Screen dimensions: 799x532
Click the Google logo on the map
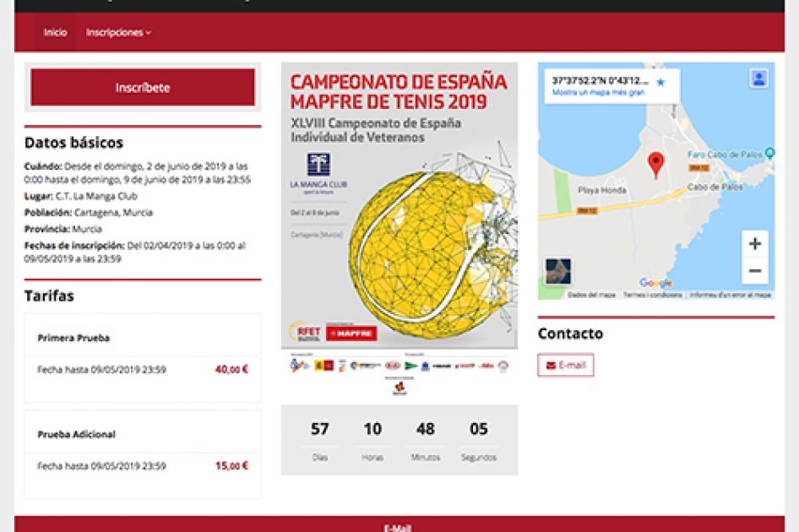pyautogui.click(x=655, y=283)
